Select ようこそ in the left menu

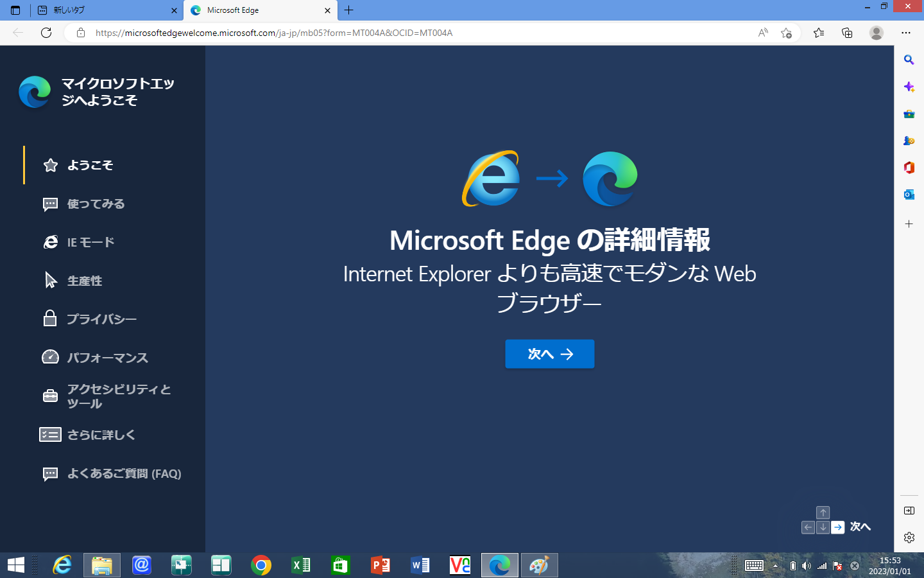tap(90, 165)
